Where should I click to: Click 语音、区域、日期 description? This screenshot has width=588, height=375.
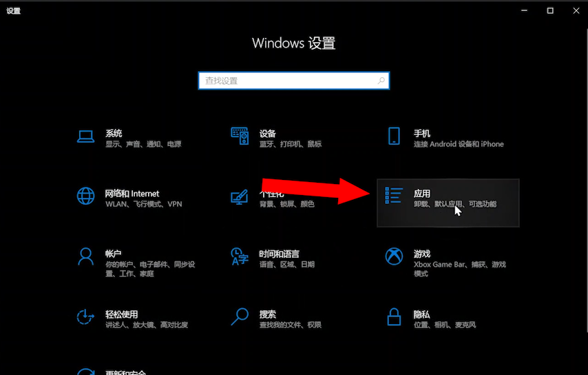click(x=287, y=265)
